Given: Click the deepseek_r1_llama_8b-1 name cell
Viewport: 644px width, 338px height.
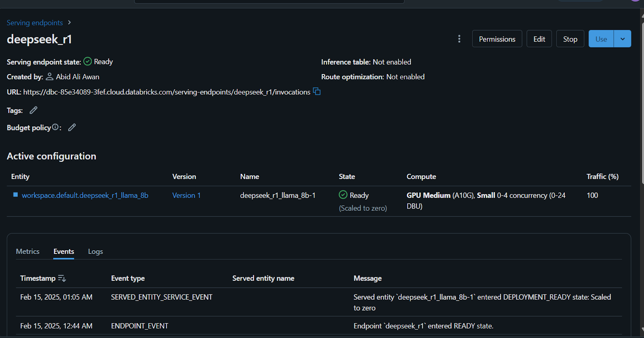Looking at the screenshot, I should [x=278, y=195].
